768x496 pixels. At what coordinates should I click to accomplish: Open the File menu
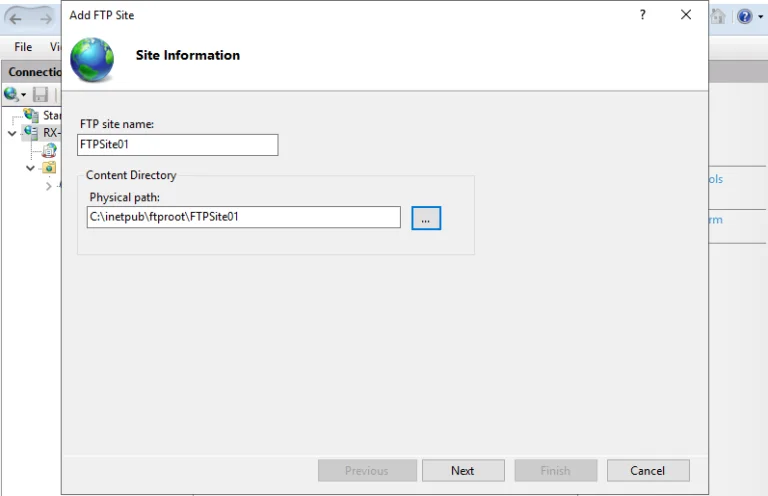(x=23, y=47)
